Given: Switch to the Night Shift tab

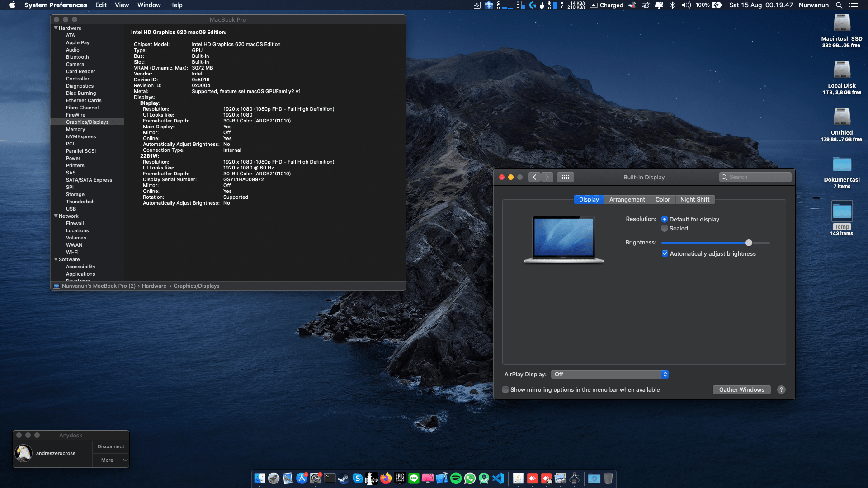Looking at the screenshot, I should pos(694,199).
